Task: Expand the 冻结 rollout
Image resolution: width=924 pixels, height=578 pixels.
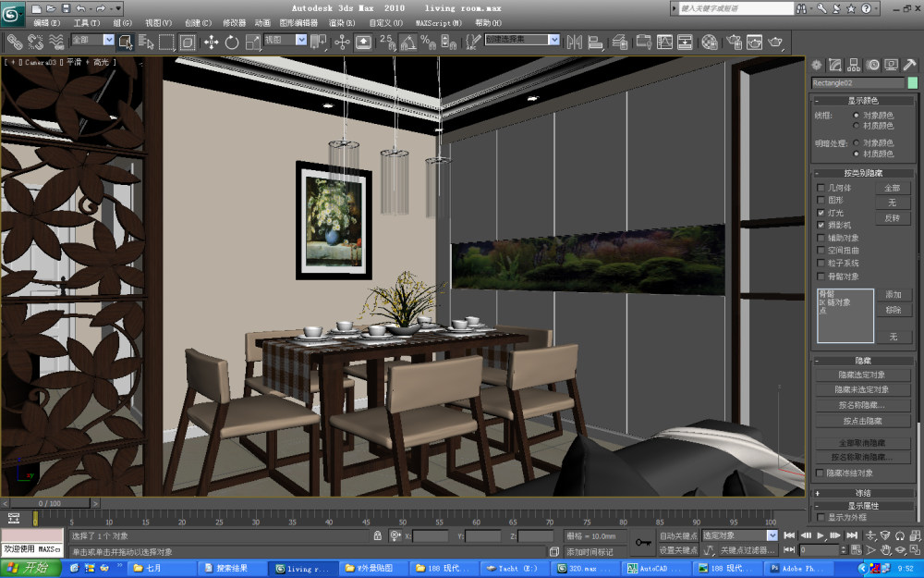Action: 863,493
